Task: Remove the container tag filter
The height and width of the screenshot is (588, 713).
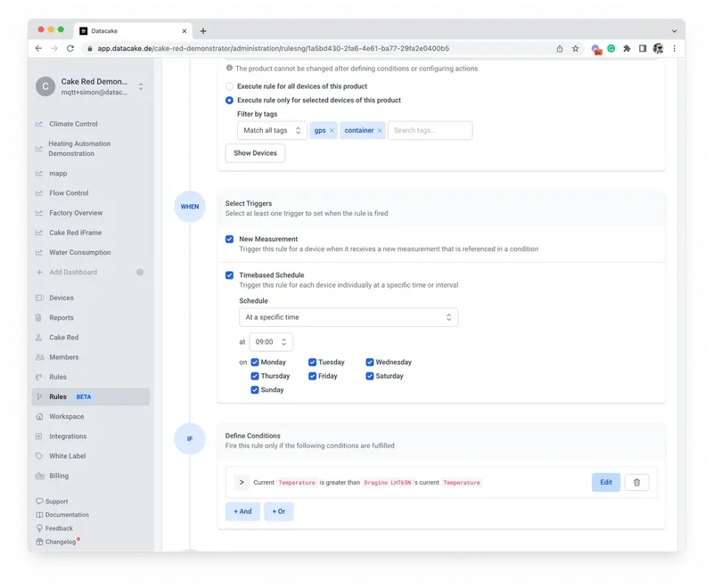Action: tap(380, 130)
